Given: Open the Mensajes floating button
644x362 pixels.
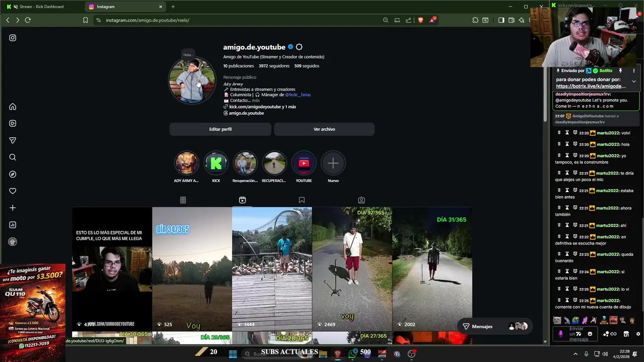Looking at the screenshot, I should point(496,326).
